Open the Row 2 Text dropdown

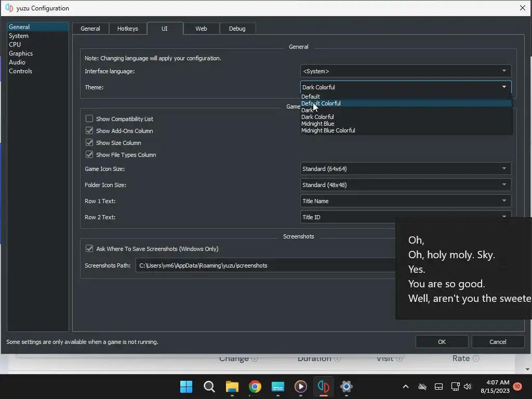tap(405, 217)
